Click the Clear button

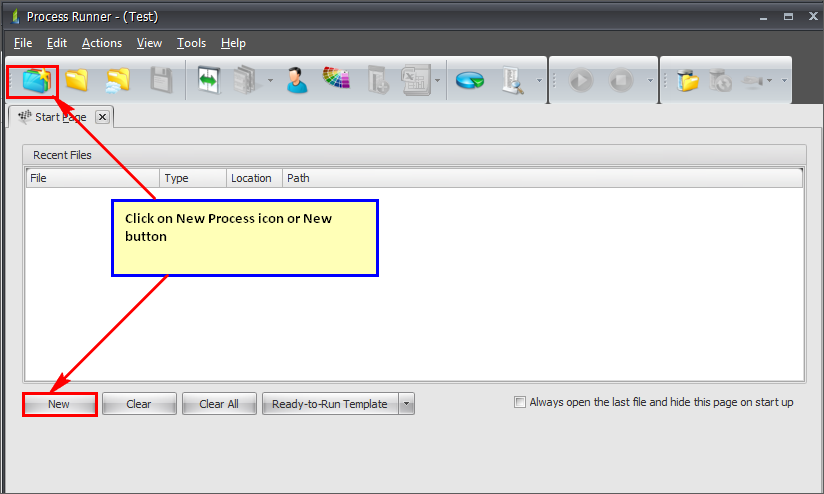click(x=139, y=404)
